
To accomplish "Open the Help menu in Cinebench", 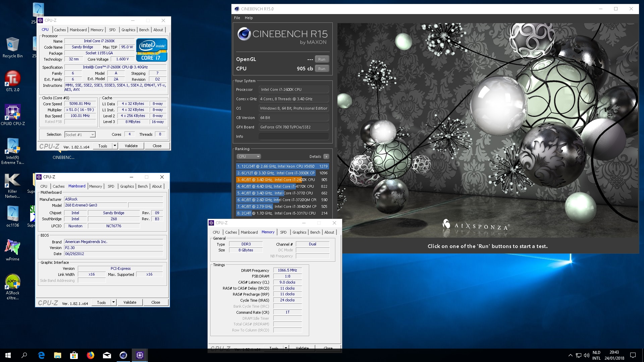I will click(249, 18).
